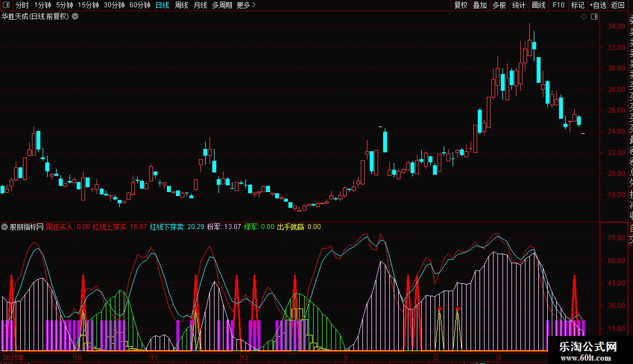Open the indicator dropdown beside 股朋指标网
The width and height of the screenshot is (633, 364).
click(4, 227)
